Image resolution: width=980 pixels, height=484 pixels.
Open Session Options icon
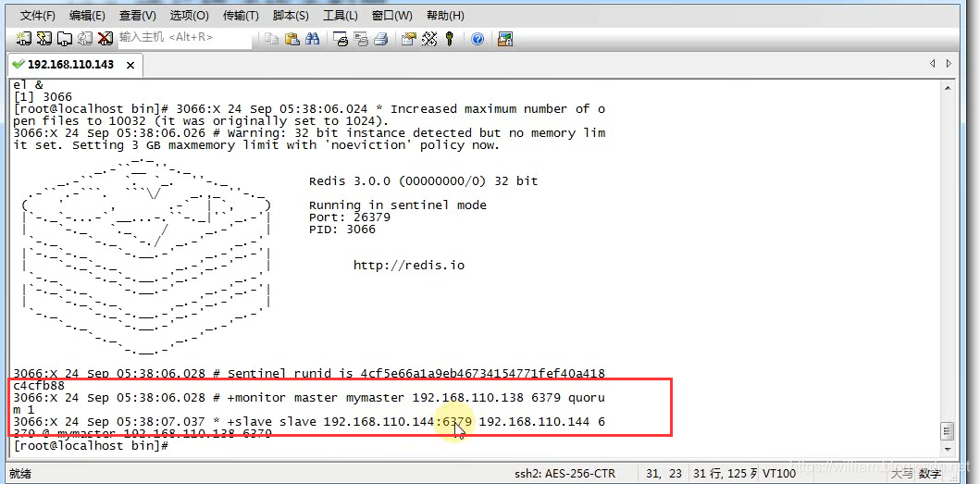[x=408, y=39]
